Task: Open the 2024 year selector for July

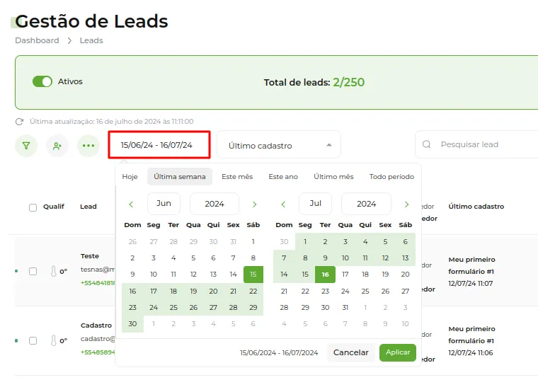Action: click(x=366, y=204)
